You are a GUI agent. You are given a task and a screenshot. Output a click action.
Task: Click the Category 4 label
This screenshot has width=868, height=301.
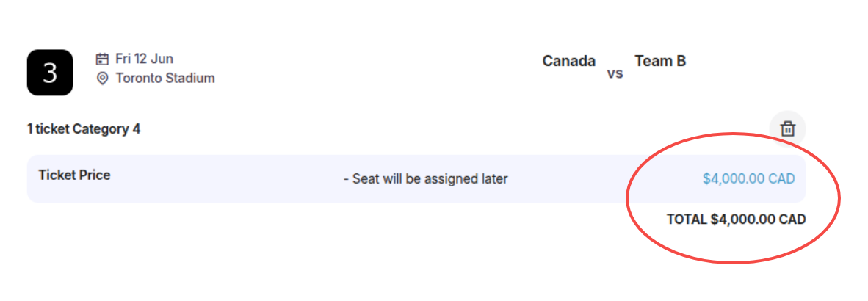pos(106,129)
